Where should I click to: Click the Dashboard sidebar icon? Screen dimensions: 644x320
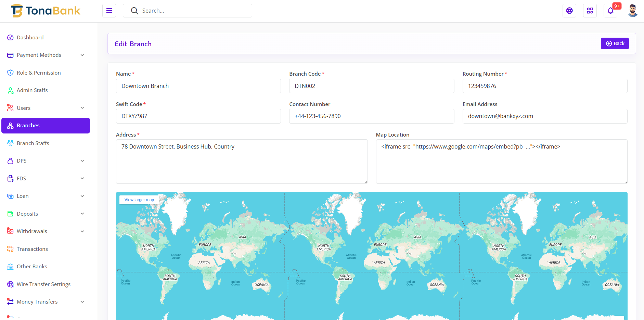(x=10, y=38)
